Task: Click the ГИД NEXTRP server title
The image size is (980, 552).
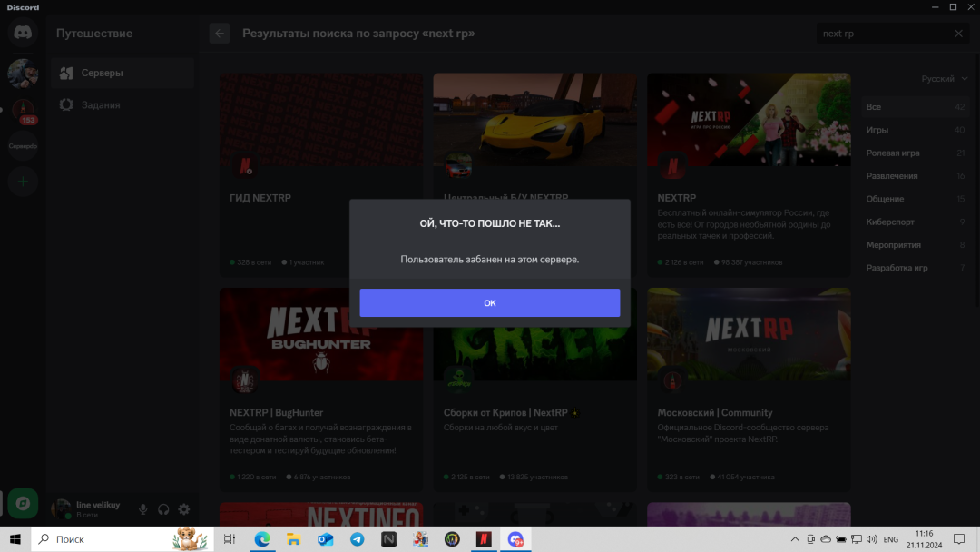Action: pos(260,198)
